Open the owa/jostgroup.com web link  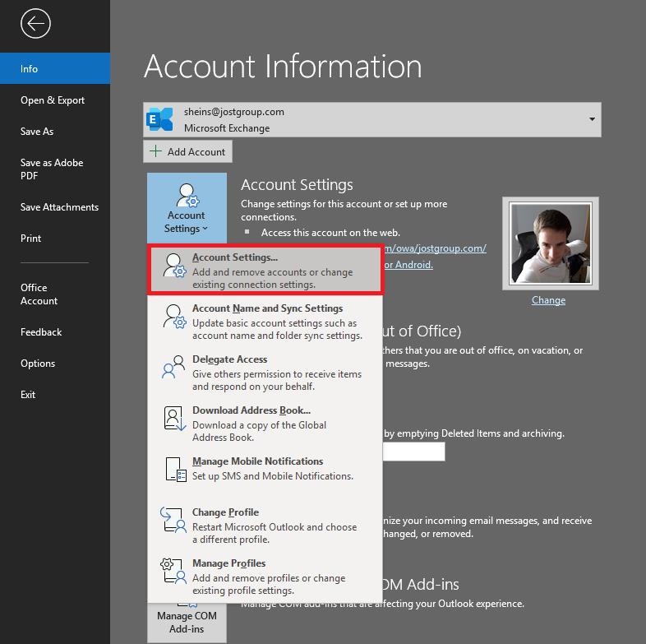(435, 248)
